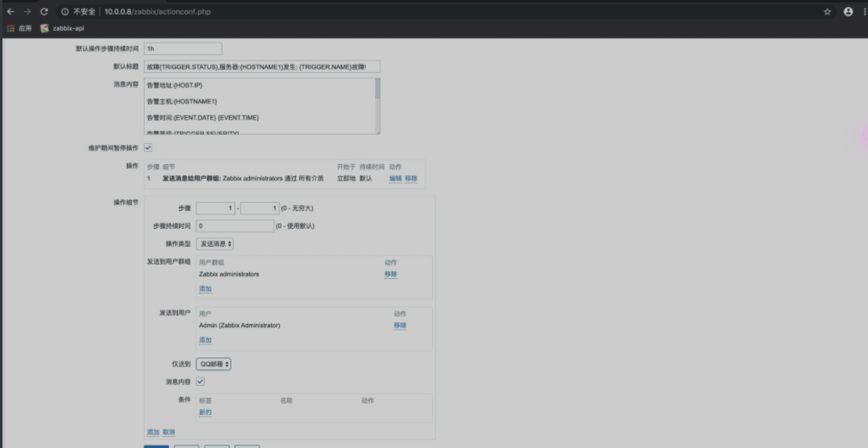The image size is (868, 448).
Task: Reload the page with the refresh icon
Action: (44, 11)
